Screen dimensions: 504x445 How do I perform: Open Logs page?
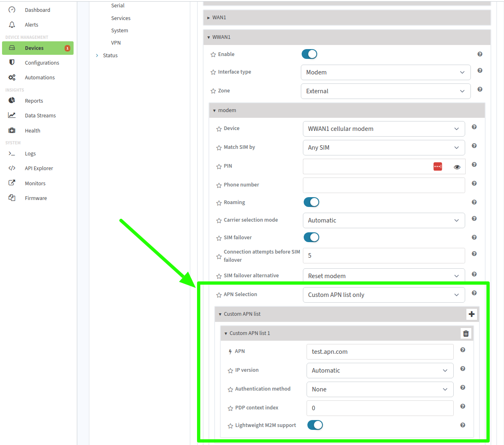click(x=30, y=153)
